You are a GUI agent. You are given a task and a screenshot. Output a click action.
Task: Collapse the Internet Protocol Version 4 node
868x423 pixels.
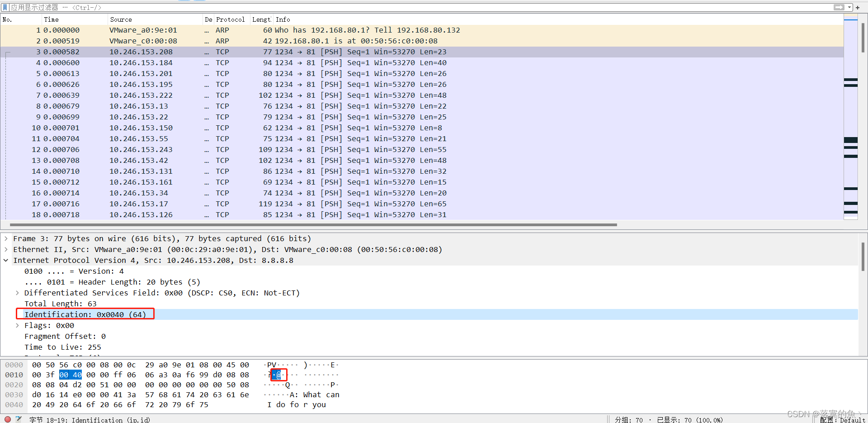(x=6, y=260)
